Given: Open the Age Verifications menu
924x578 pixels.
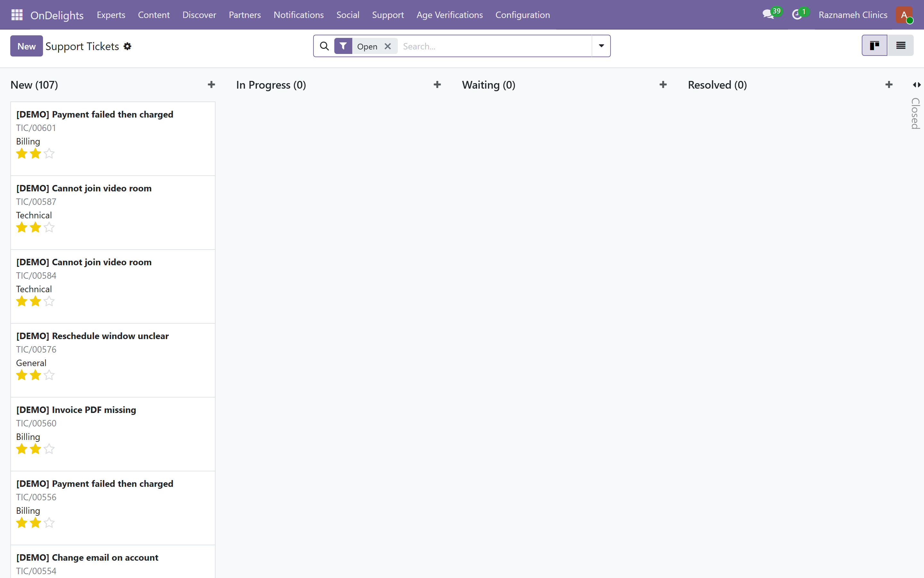Looking at the screenshot, I should tap(449, 15).
